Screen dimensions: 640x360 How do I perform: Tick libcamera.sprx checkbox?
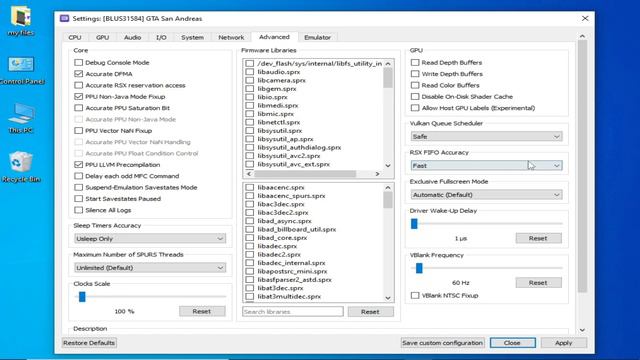(250, 80)
